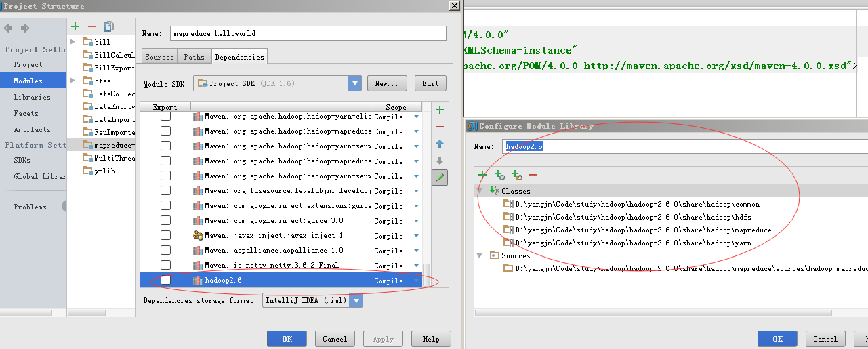Add library roots with the first green plus in Configure Module Library

pos(482,175)
